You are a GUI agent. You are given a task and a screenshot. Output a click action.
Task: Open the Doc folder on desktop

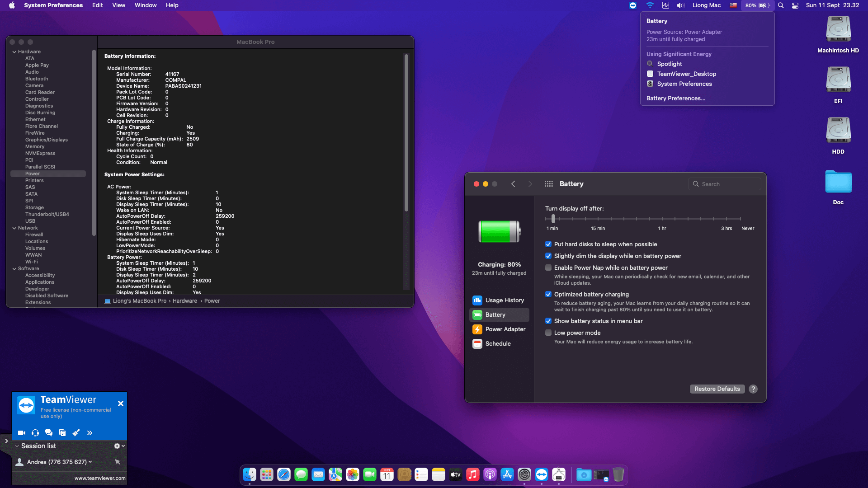[838, 187]
